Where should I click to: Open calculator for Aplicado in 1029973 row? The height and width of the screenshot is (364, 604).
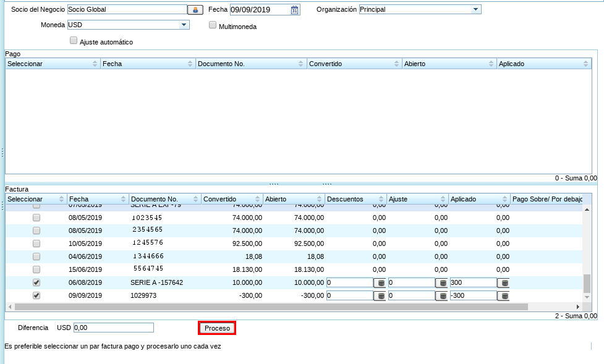pos(504,296)
